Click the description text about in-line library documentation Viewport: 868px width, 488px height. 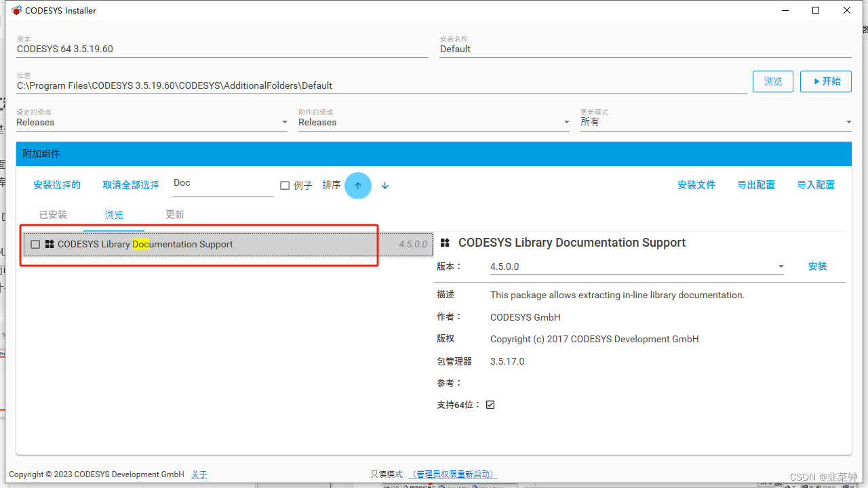617,296
